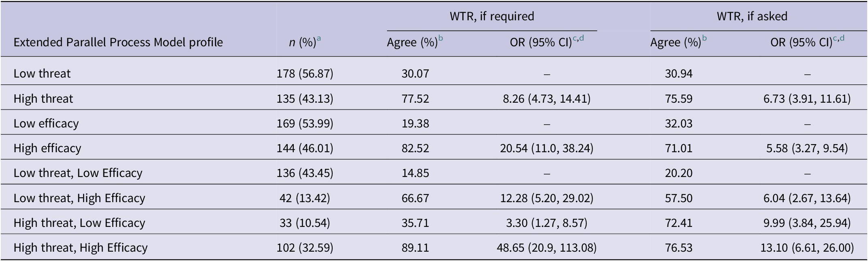Click 'High threat, High Efficacy' row label

pos(80,248)
